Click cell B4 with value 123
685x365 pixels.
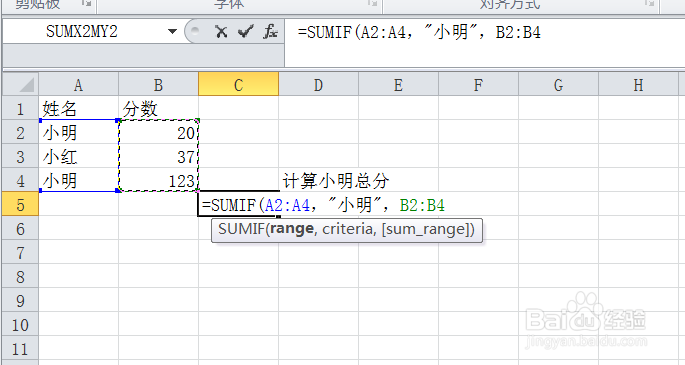159,180
